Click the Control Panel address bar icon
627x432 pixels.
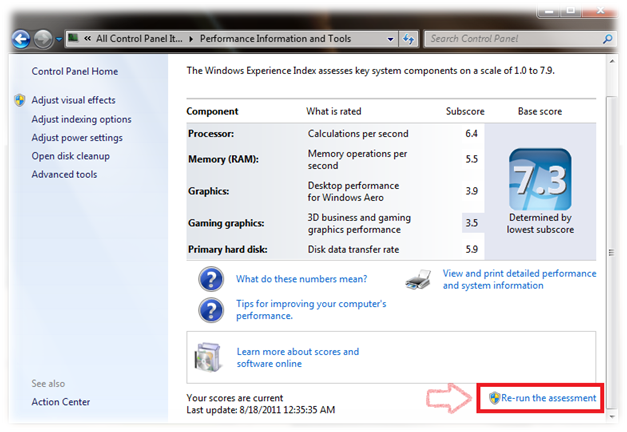[x=73, y=38]
